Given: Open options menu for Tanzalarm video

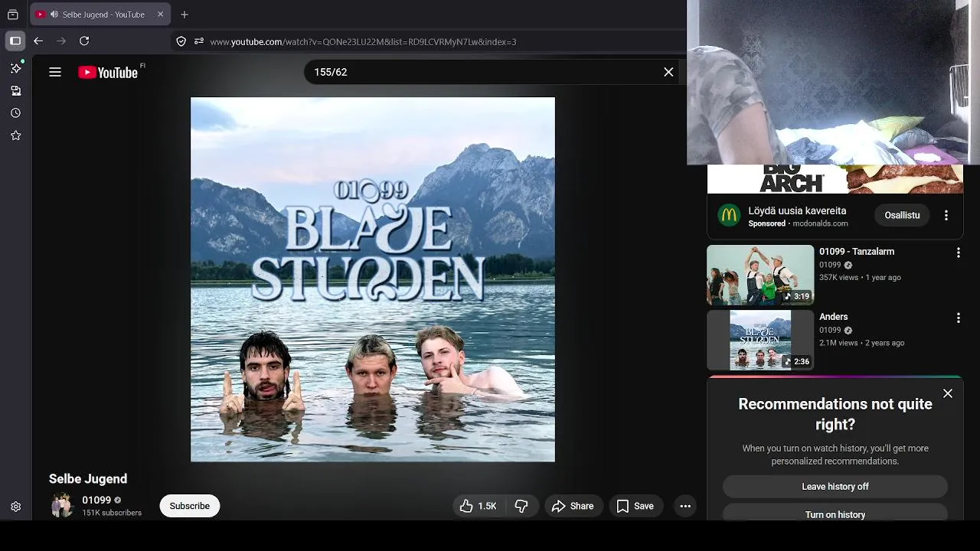Looking at the screenshot, I should pos(958,253).
